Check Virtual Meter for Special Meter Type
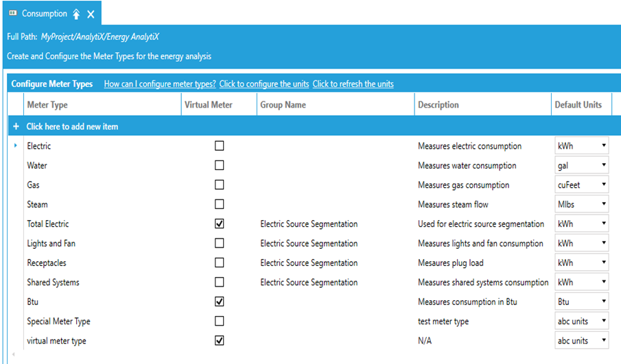The height and width of the screenshot is (364, 621). [220, 321]
